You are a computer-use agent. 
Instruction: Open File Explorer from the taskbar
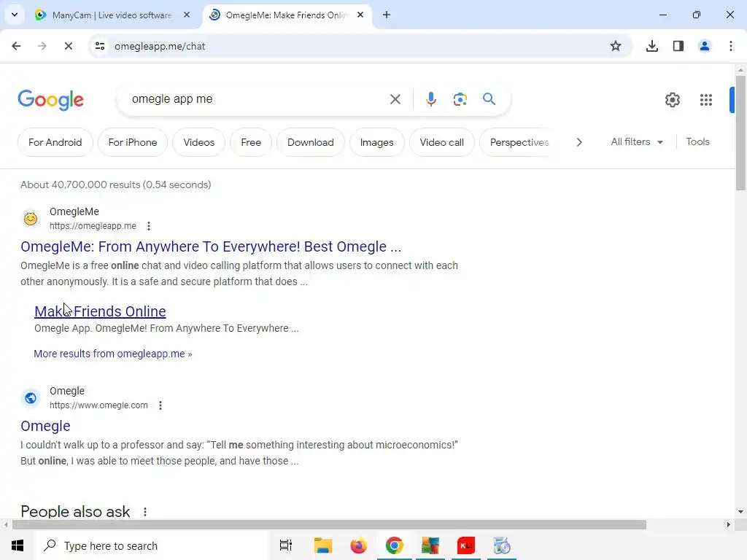coord(322,545)
